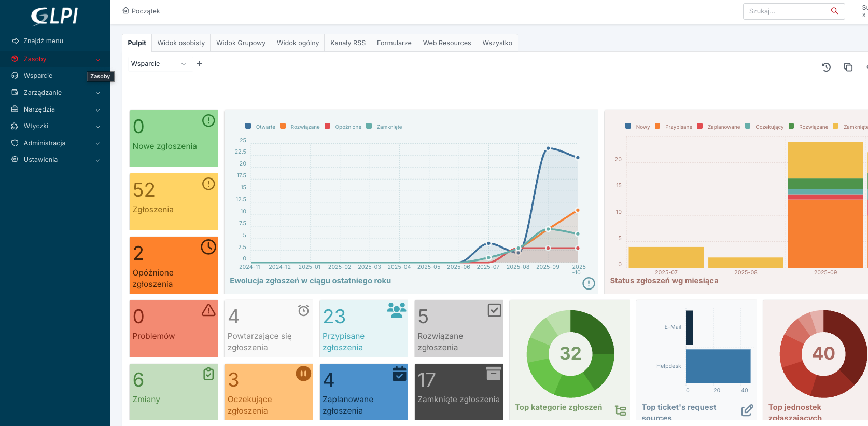This screenshot has width=868, height=426.
Task: Open the Opóźnione zgłoszenia orange card
Action: click(174, 265)
